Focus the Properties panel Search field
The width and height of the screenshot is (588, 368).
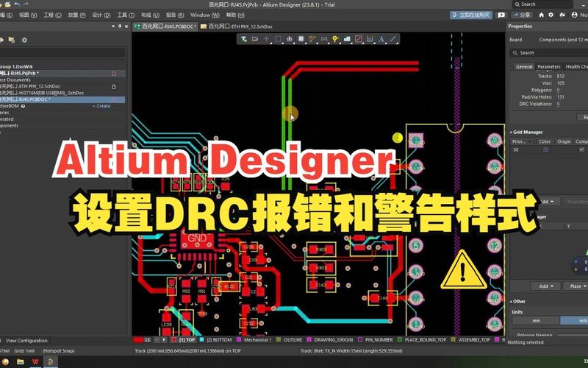(548, 53)
